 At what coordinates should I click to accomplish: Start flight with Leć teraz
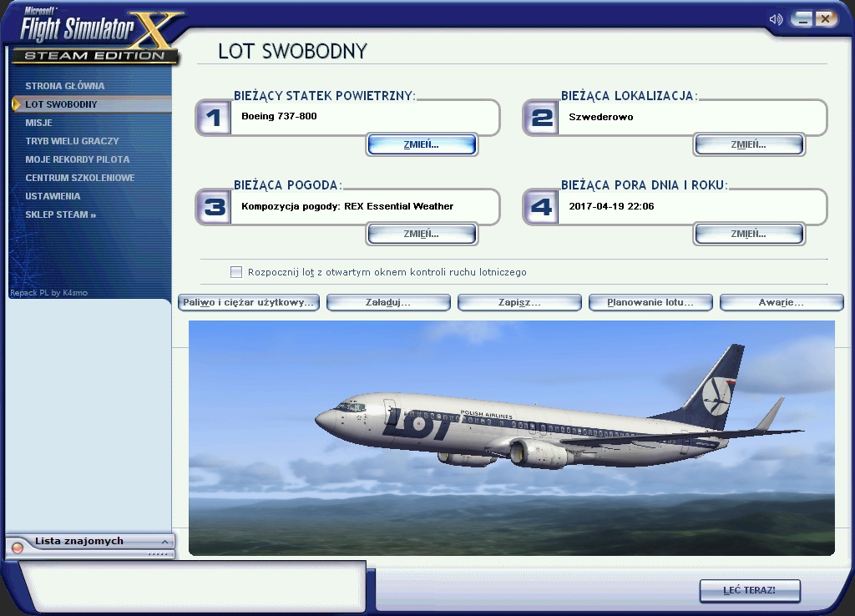click(750, 590)
